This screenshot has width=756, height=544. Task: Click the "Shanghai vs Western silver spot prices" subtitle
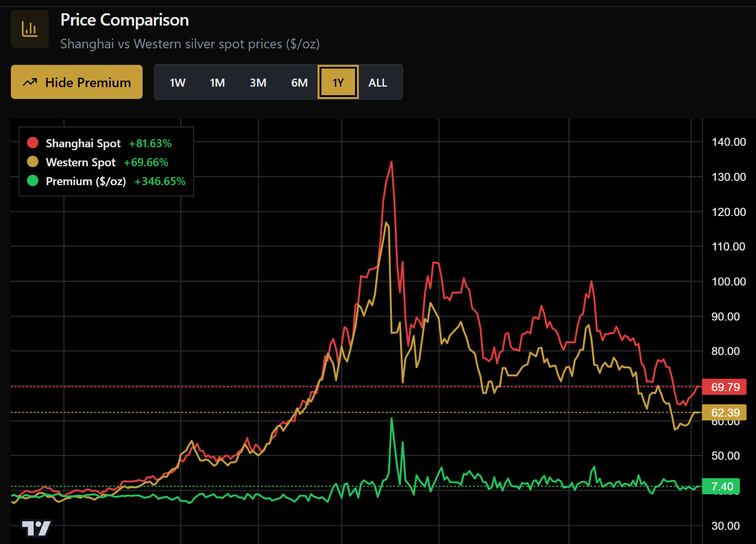pyautogui.click(x=190, y=44)
